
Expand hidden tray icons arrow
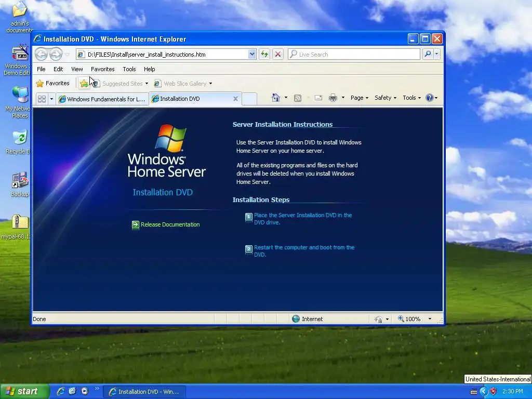[x=484, y=391]
